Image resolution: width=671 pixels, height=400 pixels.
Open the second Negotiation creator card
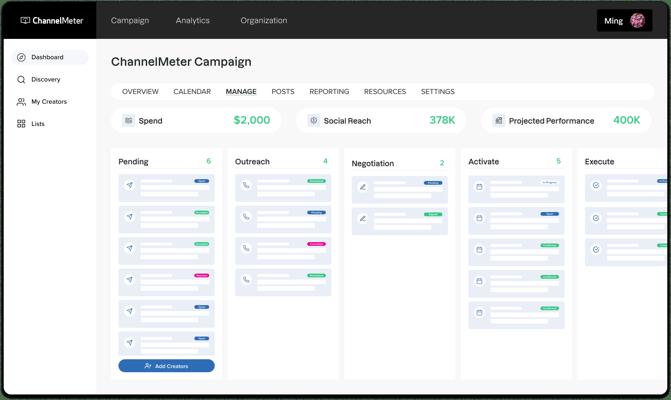pos(399,218)
